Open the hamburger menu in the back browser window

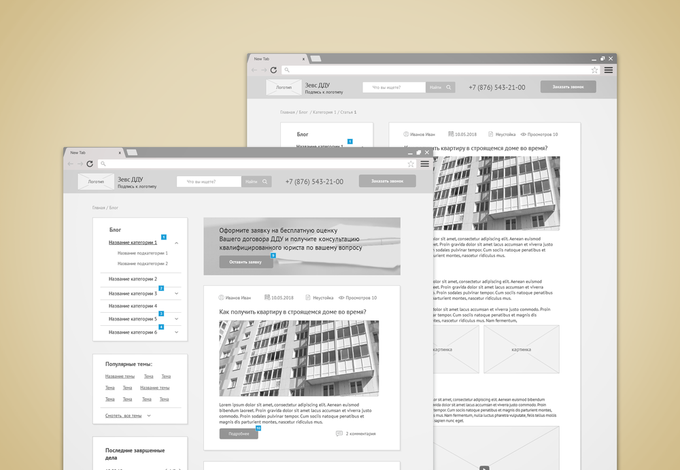coord(608,70)
